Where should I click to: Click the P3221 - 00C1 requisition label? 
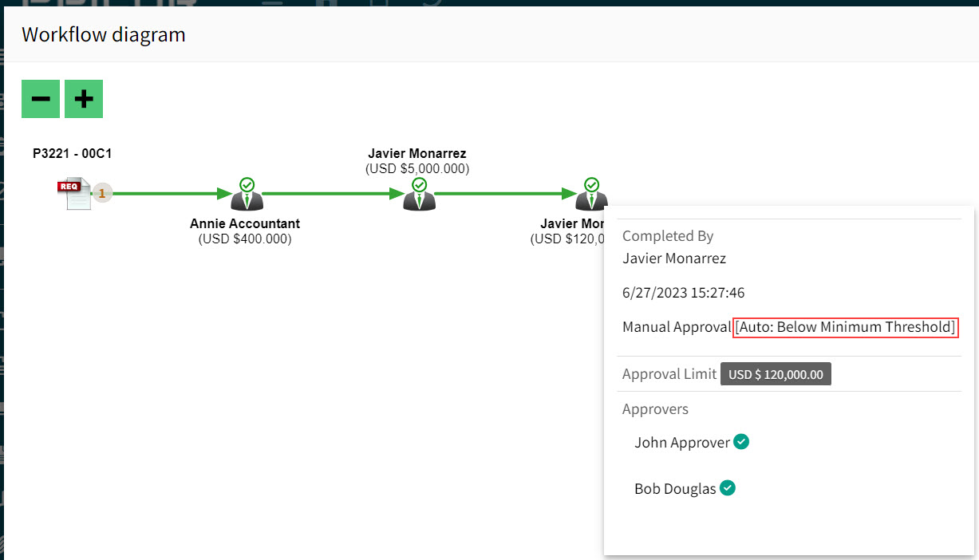click(x=72, y=153)
